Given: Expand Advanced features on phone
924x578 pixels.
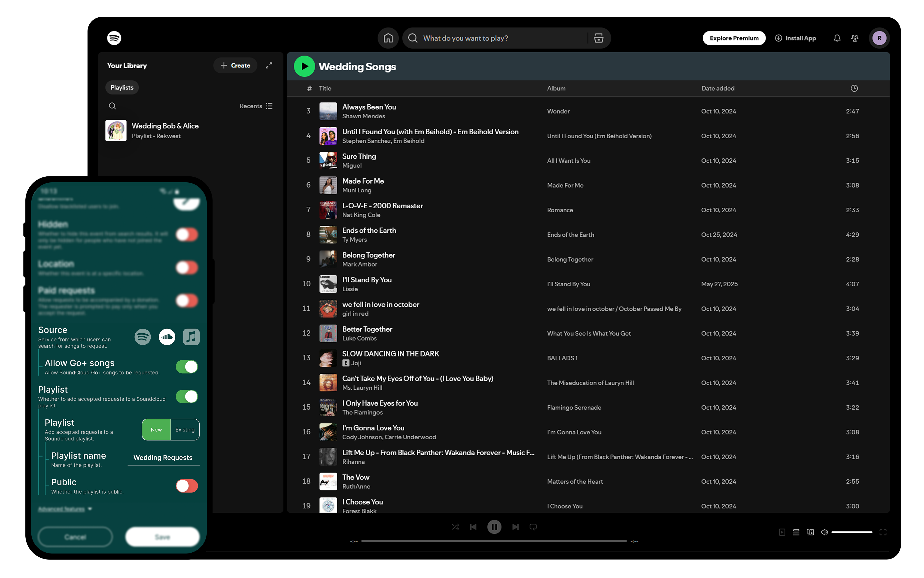Looking at the screenshot, I should tap(65, 509).
